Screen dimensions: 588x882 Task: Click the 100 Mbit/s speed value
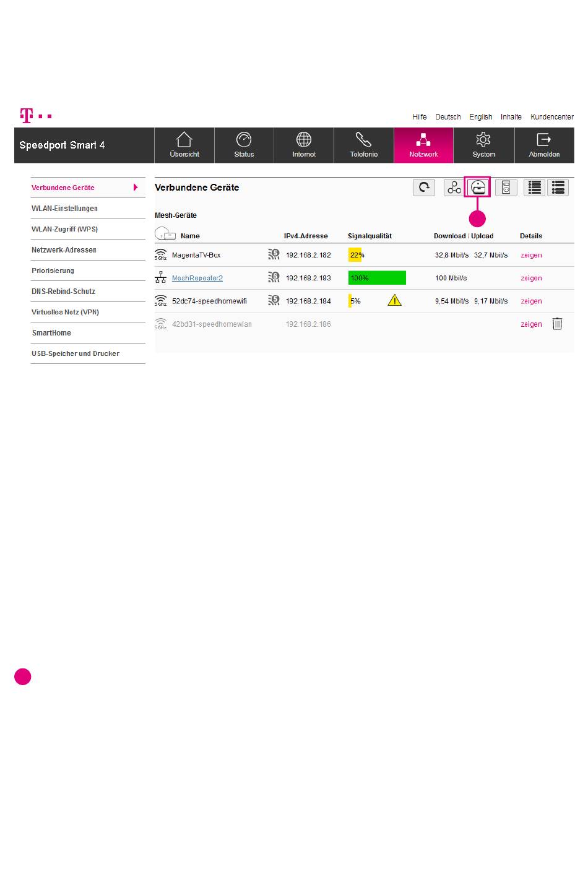pyautogui.click(x=451, y=278)
